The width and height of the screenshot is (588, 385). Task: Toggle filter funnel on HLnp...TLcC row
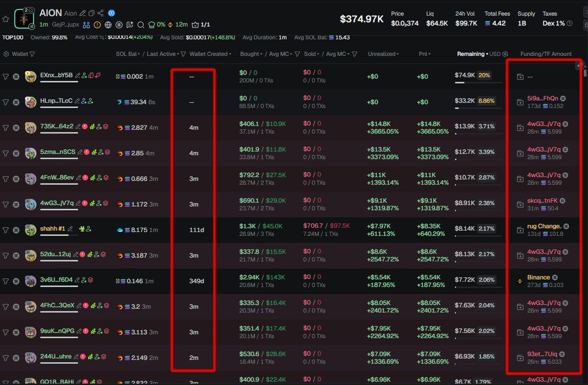(x=6, y=102)
